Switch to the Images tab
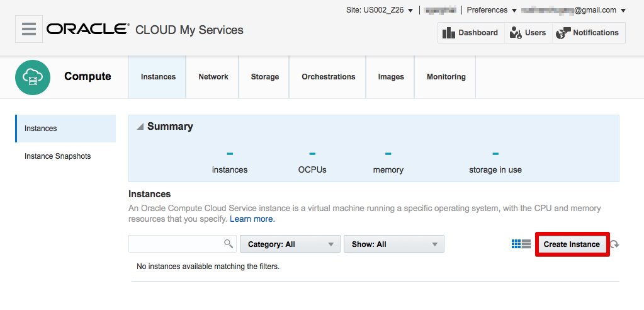Image resolution: width=644 pixels, height=310 pixels. [x=390, y=77]
